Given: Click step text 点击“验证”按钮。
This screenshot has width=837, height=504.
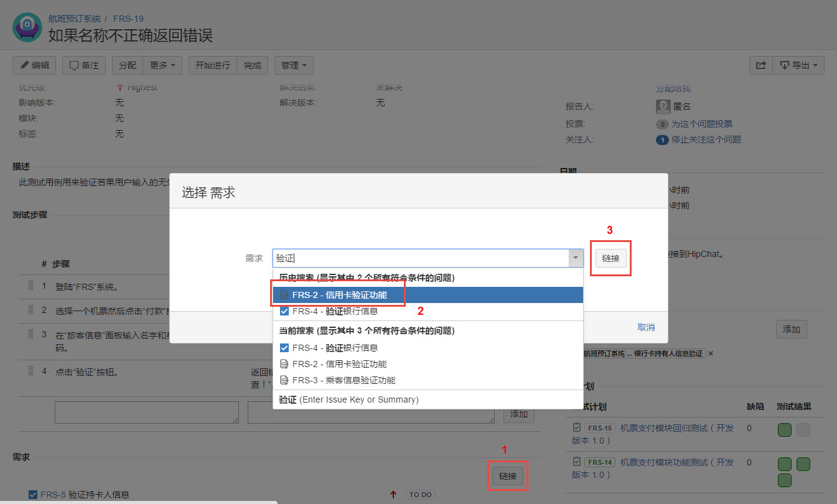Looking at the screenshot, I should (87, 372).
